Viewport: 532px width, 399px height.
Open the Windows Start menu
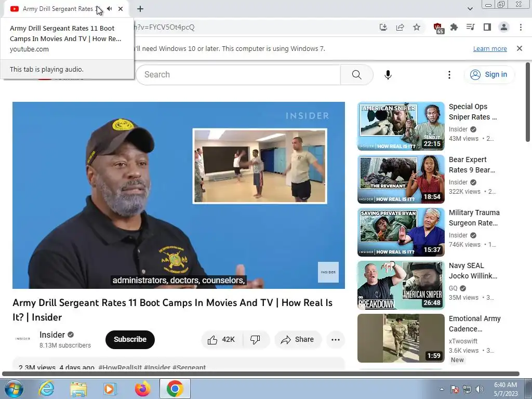[14, 389]
